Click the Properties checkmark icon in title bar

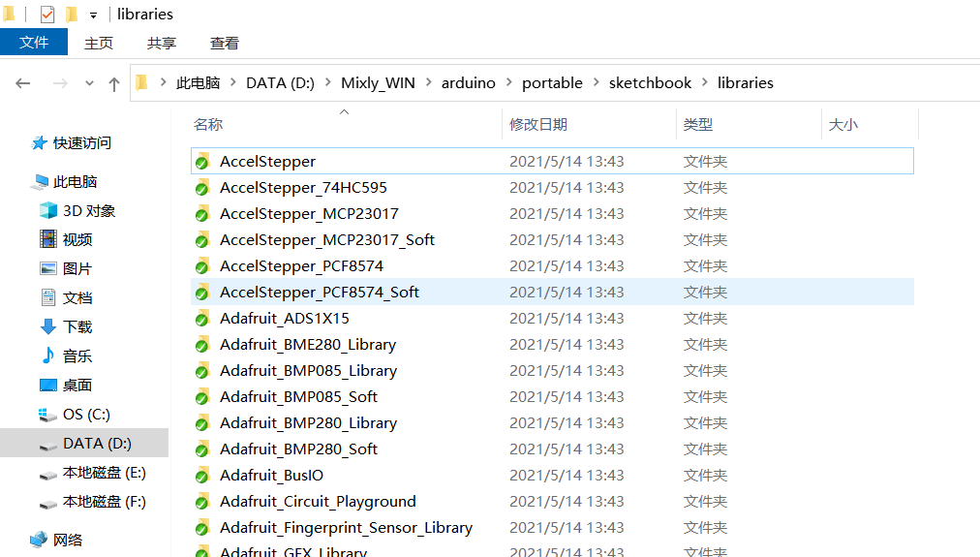click(x=47, y=14)
